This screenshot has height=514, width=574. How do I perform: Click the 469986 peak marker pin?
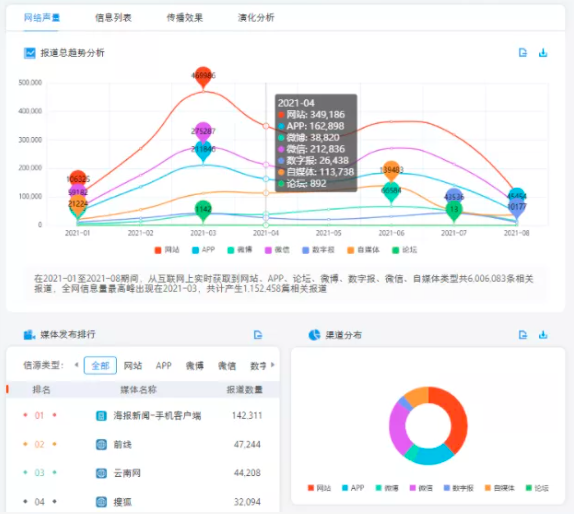click(x=203, y=77)
